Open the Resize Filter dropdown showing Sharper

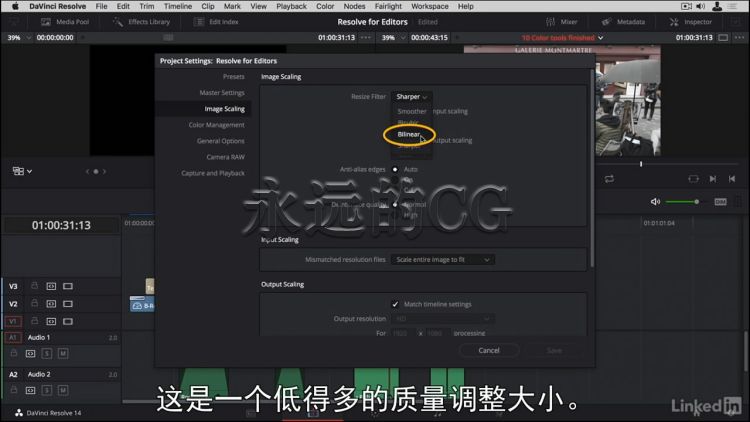click(x=411, y=97)
